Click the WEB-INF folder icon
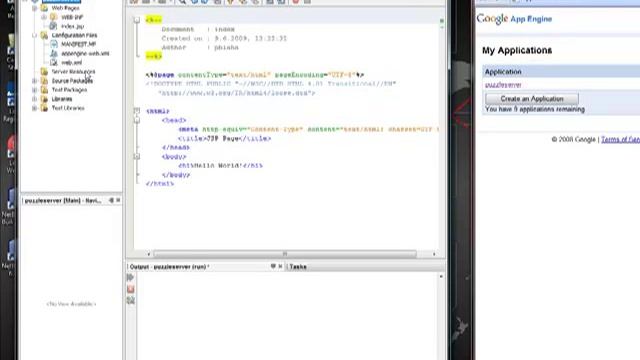The width and height of the screenshot is (640, 360). click(x=53, y=17)
